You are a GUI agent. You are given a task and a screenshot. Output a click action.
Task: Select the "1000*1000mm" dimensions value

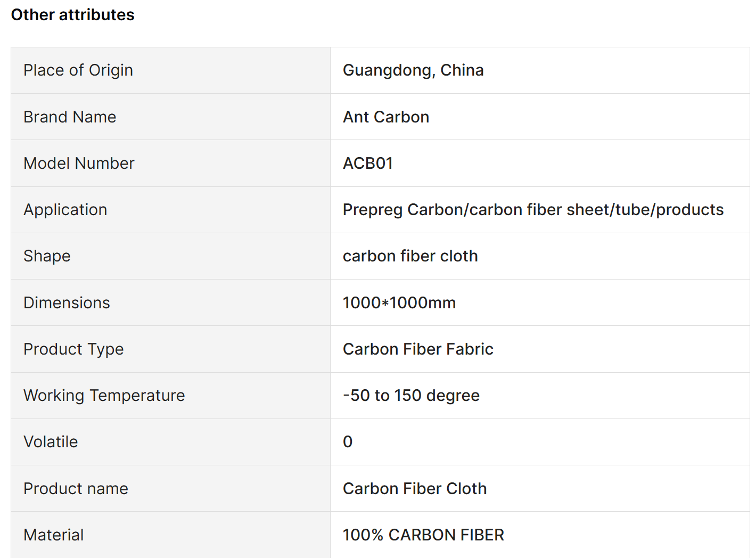(399, 303)
